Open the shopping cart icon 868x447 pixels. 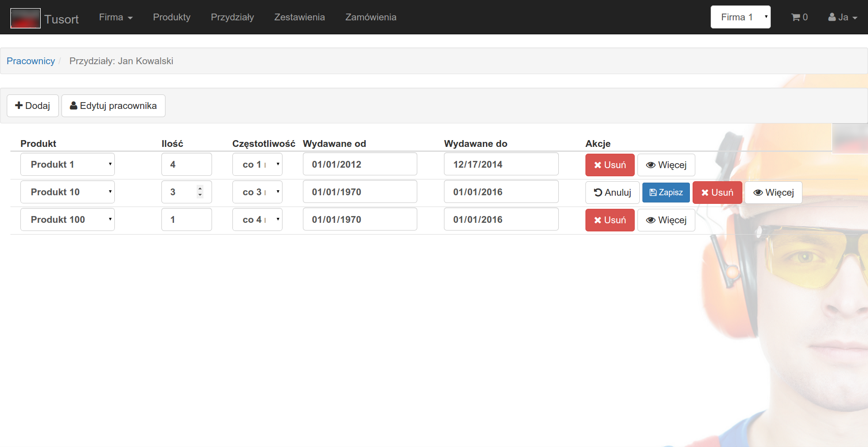799,17
